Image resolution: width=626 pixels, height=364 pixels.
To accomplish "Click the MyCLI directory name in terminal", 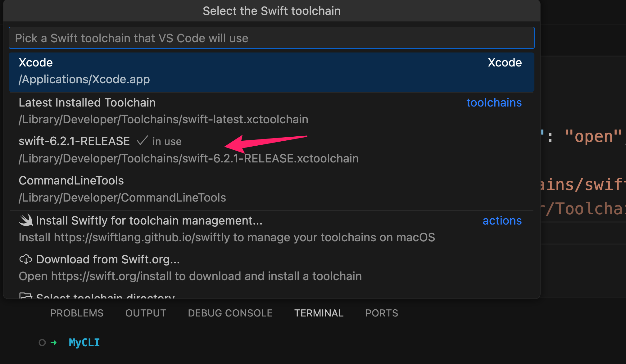I will pyautogui.click(x=84, y=343).
